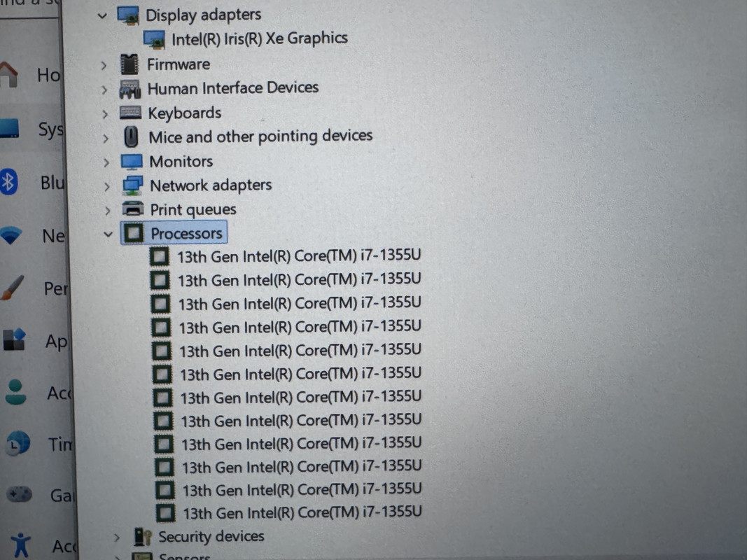Select the Firmware label
The image size is (747, 560).
point(179,64)
